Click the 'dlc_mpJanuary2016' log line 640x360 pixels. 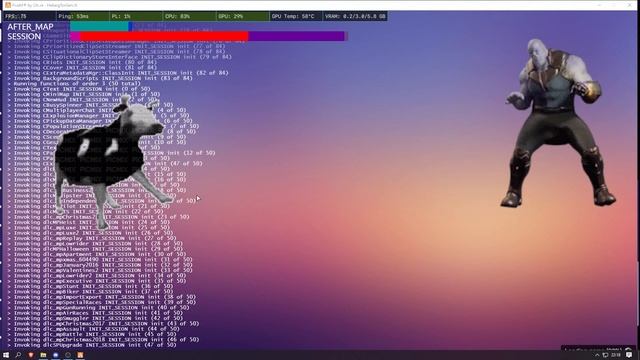point(100,264)
